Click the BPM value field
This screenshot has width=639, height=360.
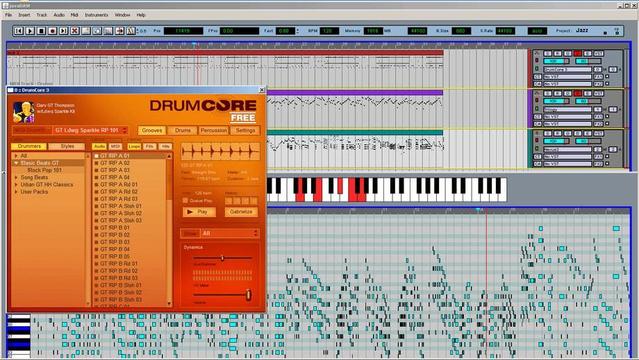328,31
